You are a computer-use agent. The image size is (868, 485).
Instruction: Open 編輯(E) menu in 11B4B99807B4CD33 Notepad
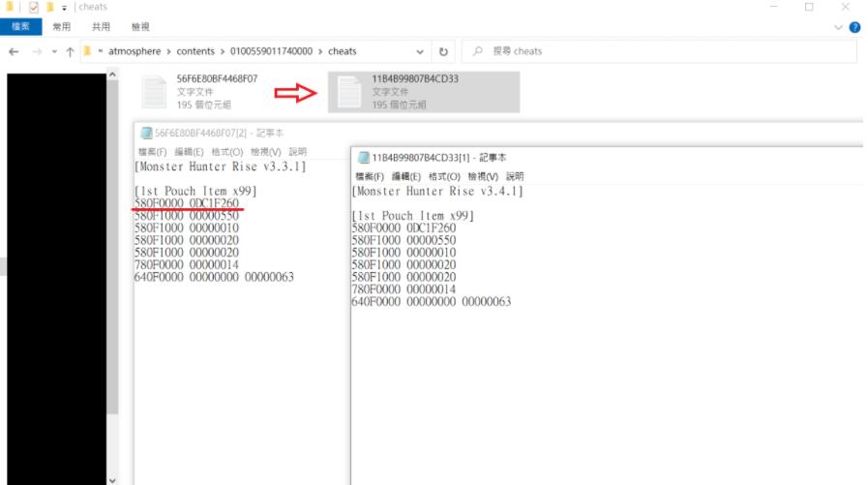(405, 176)
